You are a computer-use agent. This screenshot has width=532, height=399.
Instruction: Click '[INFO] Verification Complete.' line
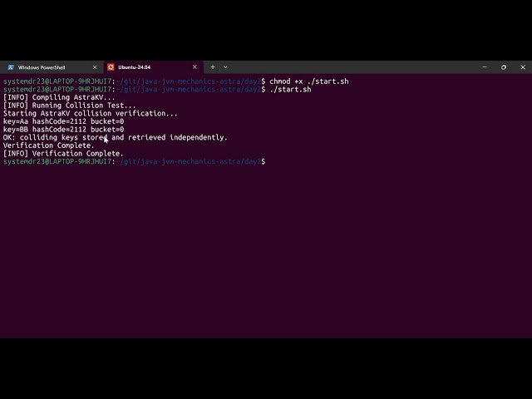[x=63, y=153]
